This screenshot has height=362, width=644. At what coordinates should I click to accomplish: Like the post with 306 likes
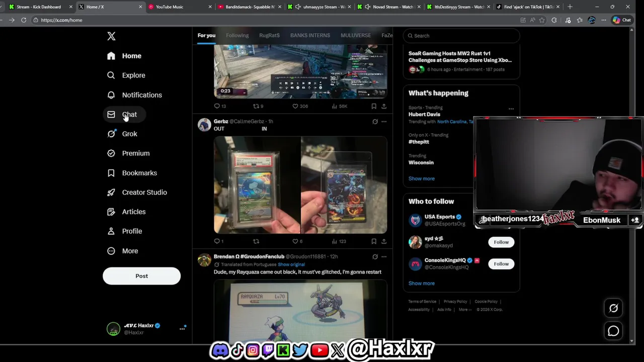(300, 106)
